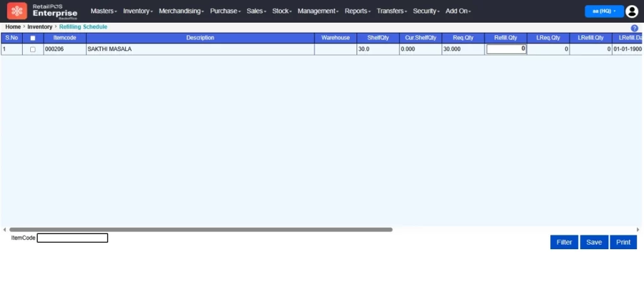Screen dimensions: 644x287
Task: Select the SAKTHI MASALA description cell
Action: click(x=200, y=49)
